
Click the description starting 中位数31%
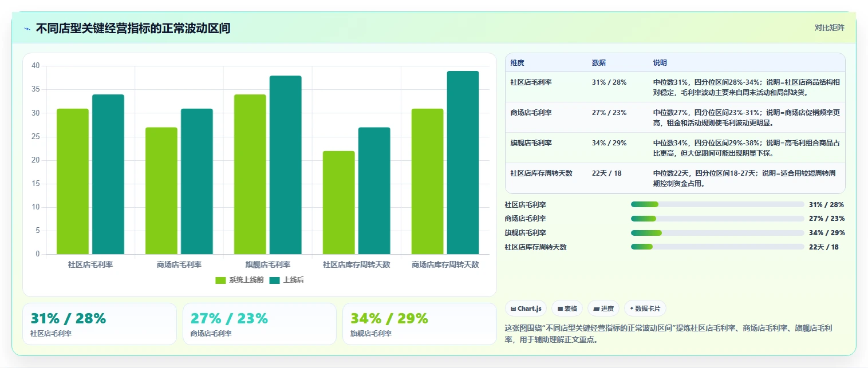747,88
